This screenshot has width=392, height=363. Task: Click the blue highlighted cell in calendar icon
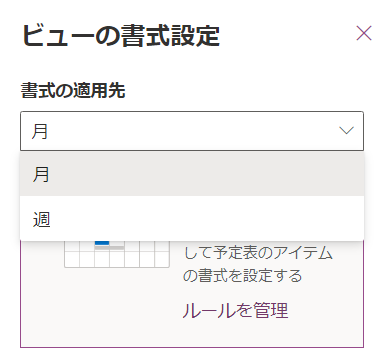tap(102, 242)
